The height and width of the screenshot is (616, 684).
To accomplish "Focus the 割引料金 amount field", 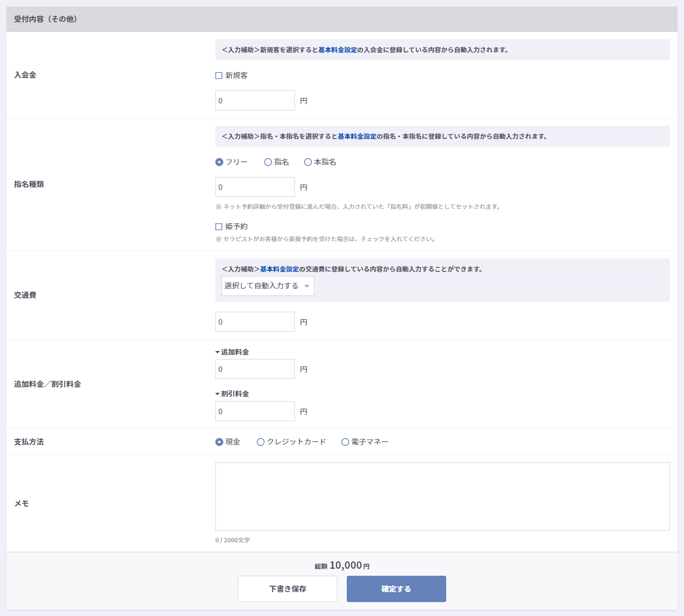I will (255, 411).
